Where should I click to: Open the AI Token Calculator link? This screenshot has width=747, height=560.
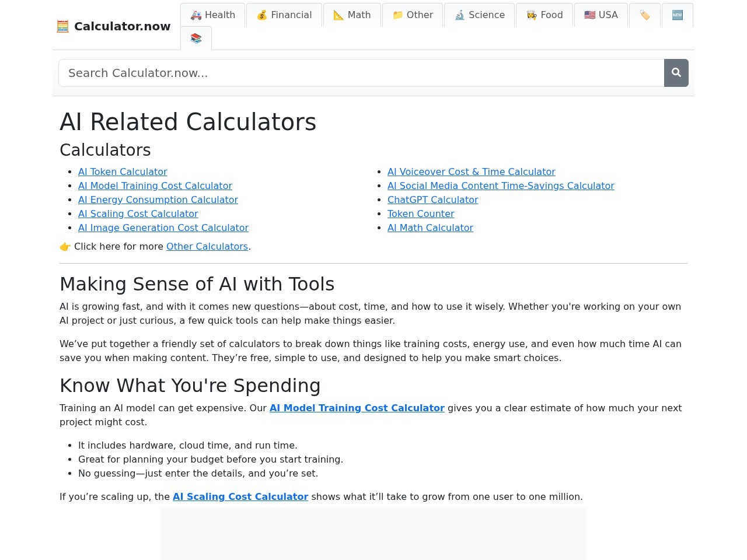coord(123,171)
